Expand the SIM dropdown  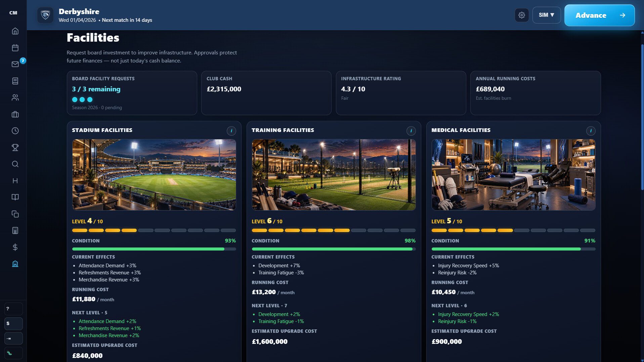(546, 15)
